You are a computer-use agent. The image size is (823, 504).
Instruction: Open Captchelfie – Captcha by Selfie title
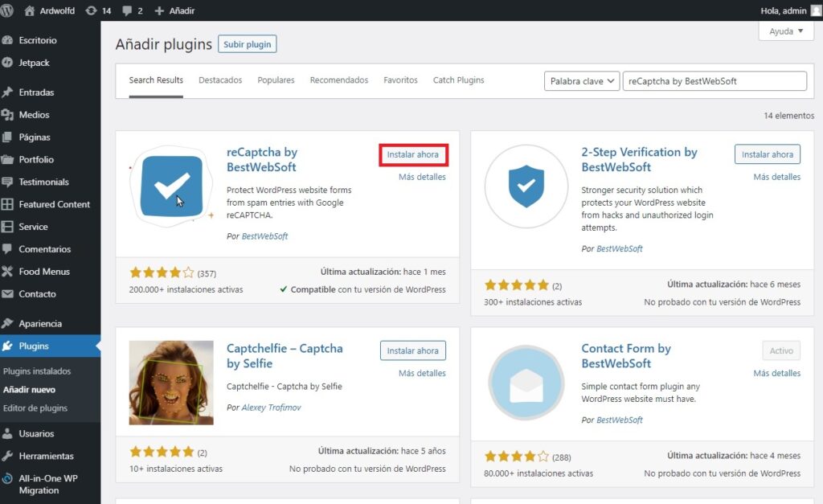click(285, 356)
